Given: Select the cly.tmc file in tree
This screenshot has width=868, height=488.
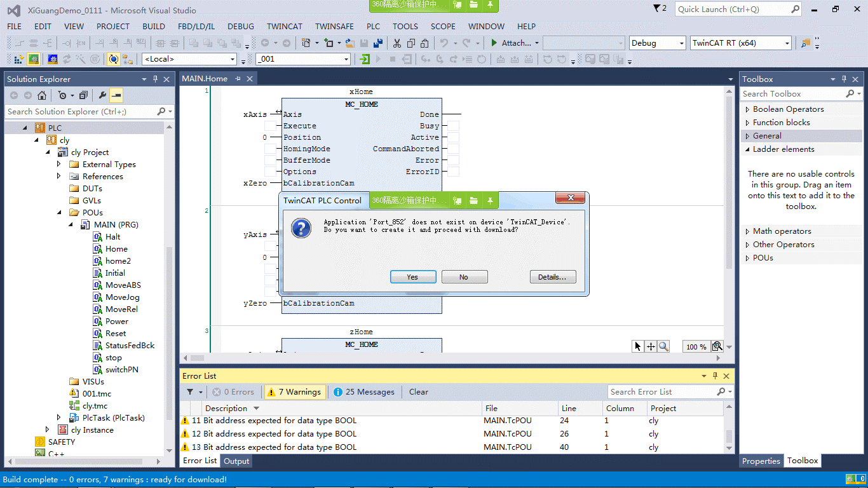Looking at the screenshot, I should pyautogui.click(x=95, y=405).
